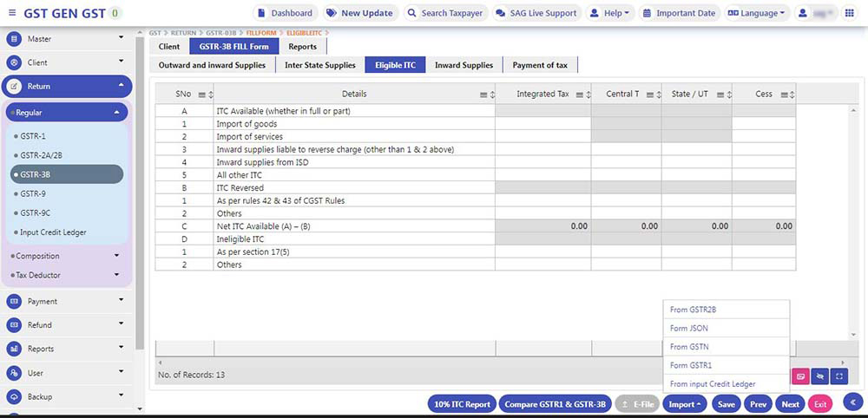Click Integrated Tax cell for Import of goods
Screen dimensions: 868x418
[x=542, y=124]
